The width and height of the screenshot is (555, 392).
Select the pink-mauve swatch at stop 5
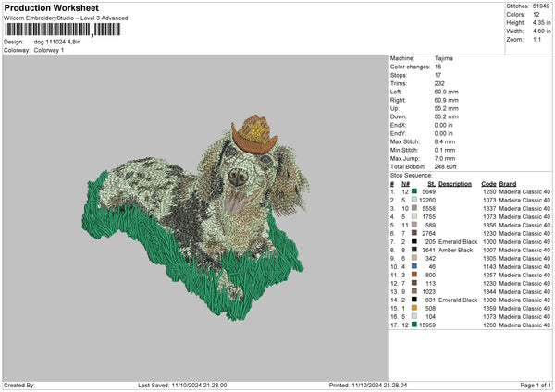tap(413, 224)
